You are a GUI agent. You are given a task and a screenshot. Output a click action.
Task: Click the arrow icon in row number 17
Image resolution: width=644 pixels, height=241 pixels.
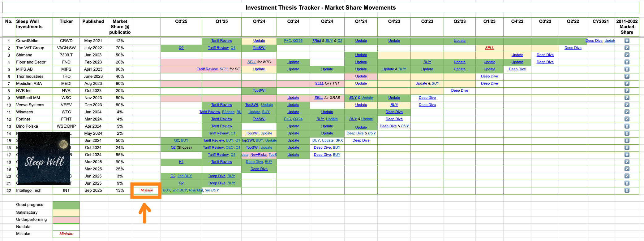point(627,155)
